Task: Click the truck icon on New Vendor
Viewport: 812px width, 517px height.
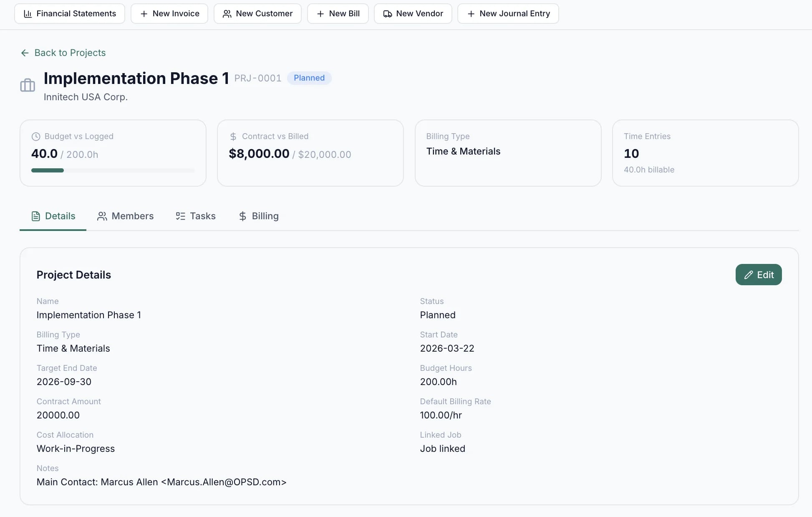Action: tap(387, 13)
